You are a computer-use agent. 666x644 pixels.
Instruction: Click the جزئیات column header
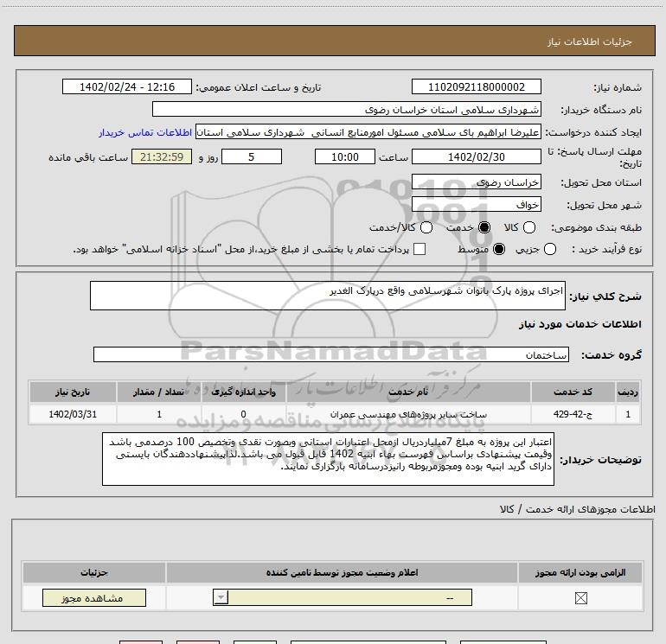(94, 572)
